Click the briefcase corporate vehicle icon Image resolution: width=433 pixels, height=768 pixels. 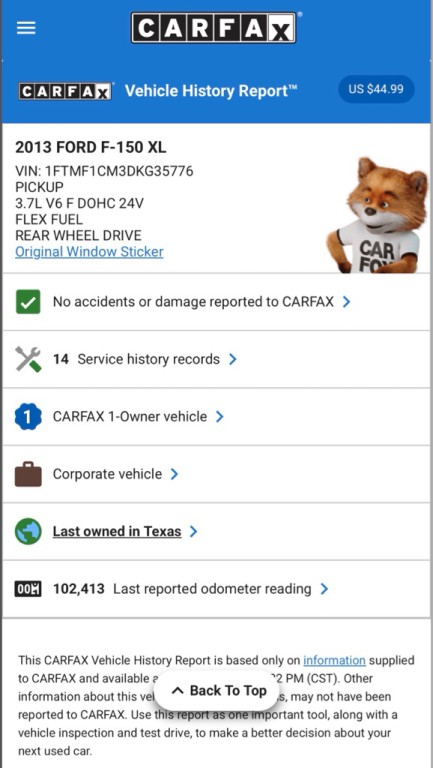point(28,474)
